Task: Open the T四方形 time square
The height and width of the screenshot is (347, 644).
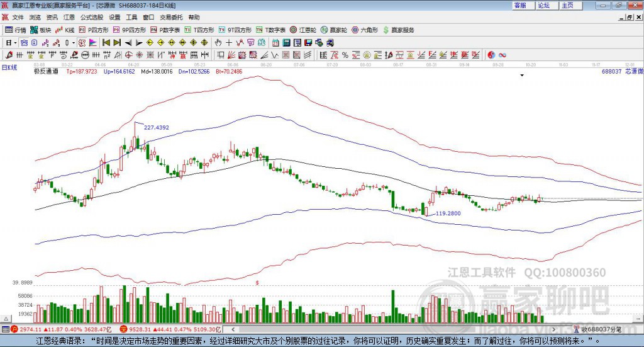Action: [199, 30]
